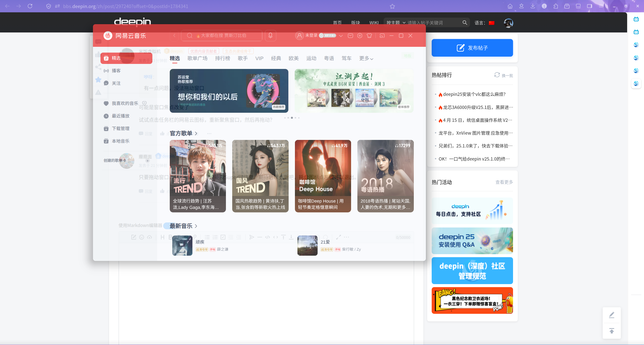This screenshot has width=644, height=345.
Task: Insert a code block in the editor
Action: [267, 237]
